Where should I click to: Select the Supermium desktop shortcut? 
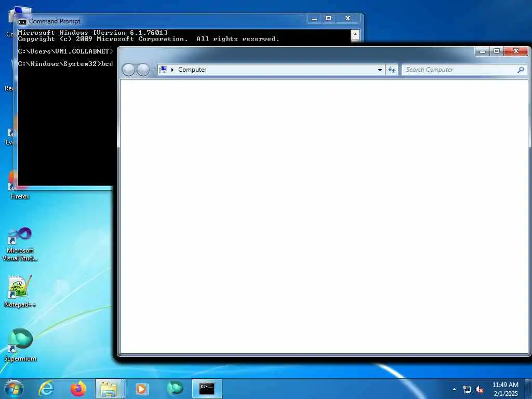point(20,344)
